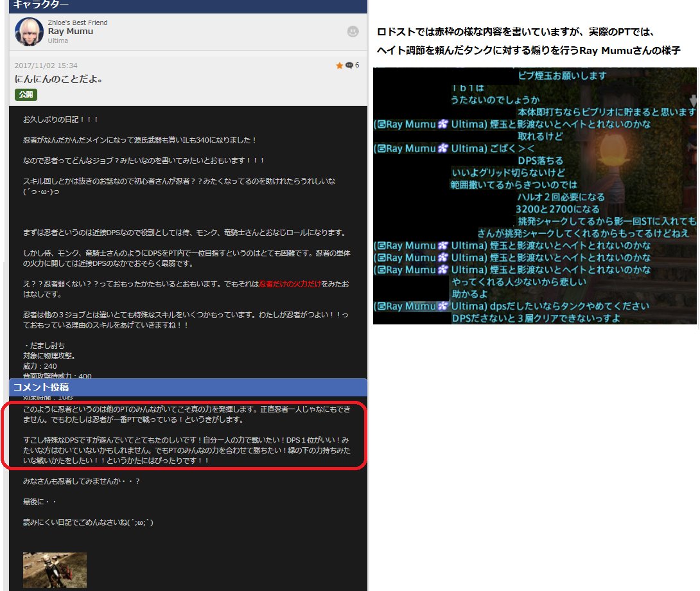Viewport: 700px width, 591px height.
Task: Click chat line dpsだしたいならタンクやめてください
Action: (570, 306)
